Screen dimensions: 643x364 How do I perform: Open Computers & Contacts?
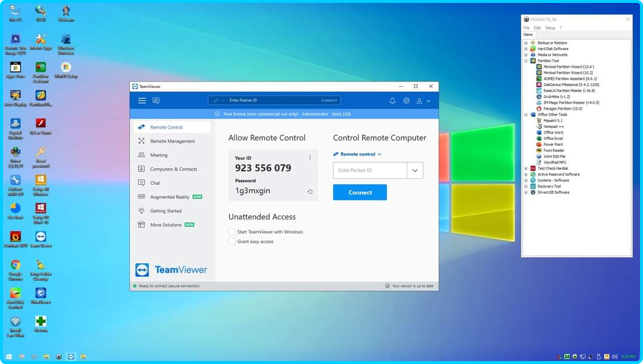pyautogui.click(x=172, y=169)
